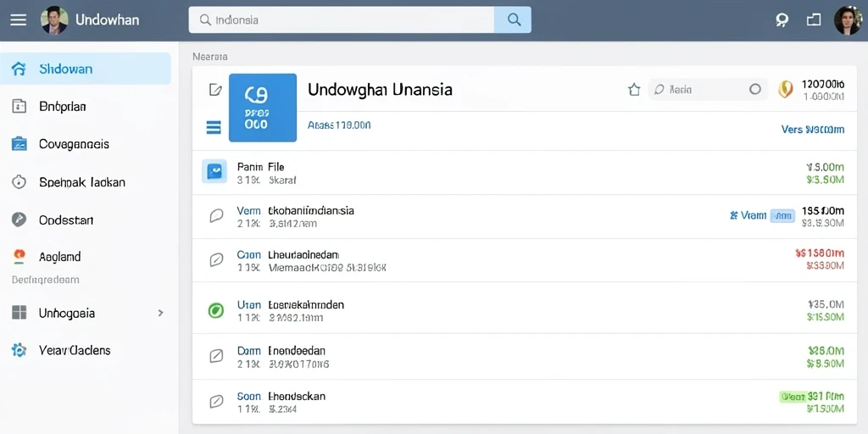Click the gear icon beside Veraw Dadens
The height and width of the screenshot is (434, 868).
[19, 350]
